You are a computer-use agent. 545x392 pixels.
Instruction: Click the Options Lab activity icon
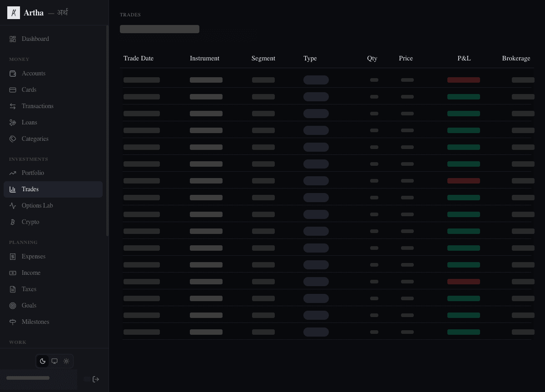13,206
